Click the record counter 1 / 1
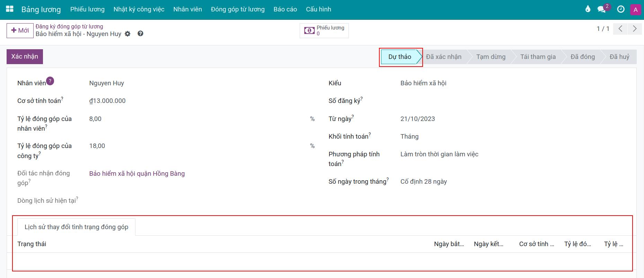The width and height of the screenshot is (644, 278). tap(603, 29)
